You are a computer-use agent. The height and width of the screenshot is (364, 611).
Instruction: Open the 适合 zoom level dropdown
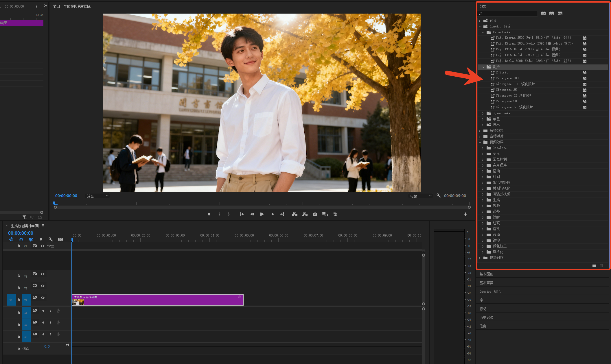tap(97, 196)
